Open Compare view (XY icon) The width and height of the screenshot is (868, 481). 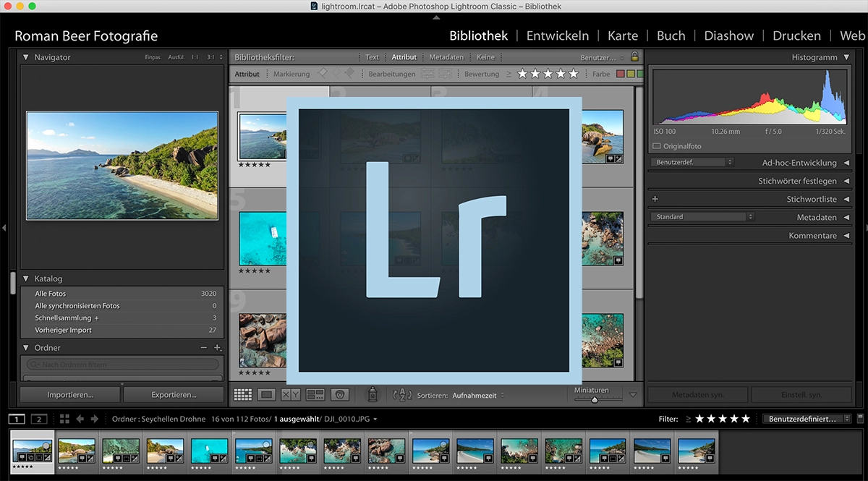click(x=291, y=395)
